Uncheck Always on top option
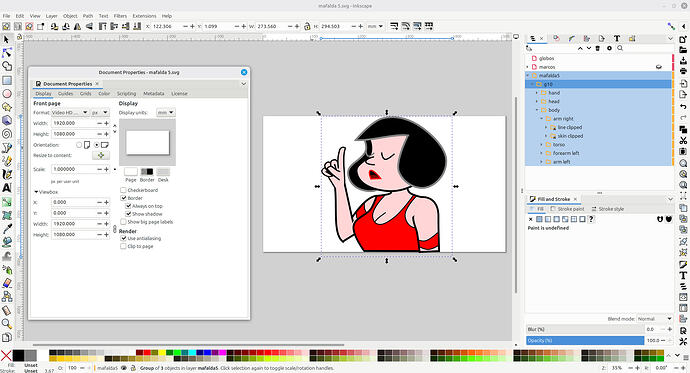This screenshot has height=373, width=690. [128, 206]
